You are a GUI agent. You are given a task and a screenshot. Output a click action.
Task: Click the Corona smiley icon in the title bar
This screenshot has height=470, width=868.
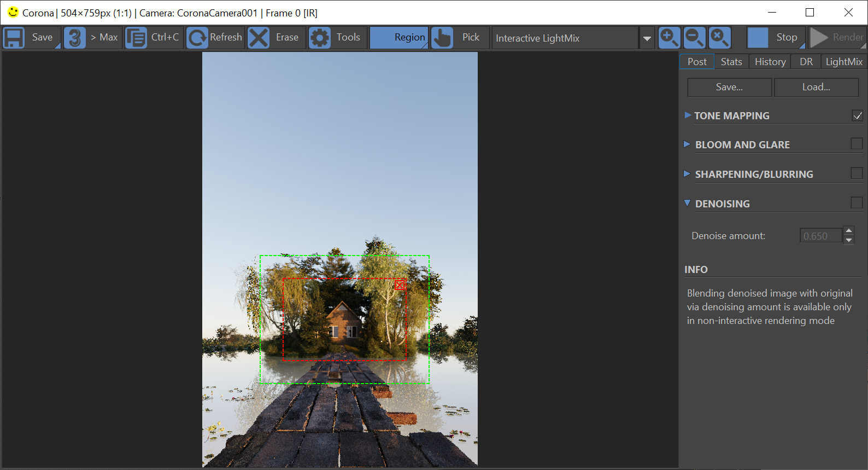click(13, 12)
